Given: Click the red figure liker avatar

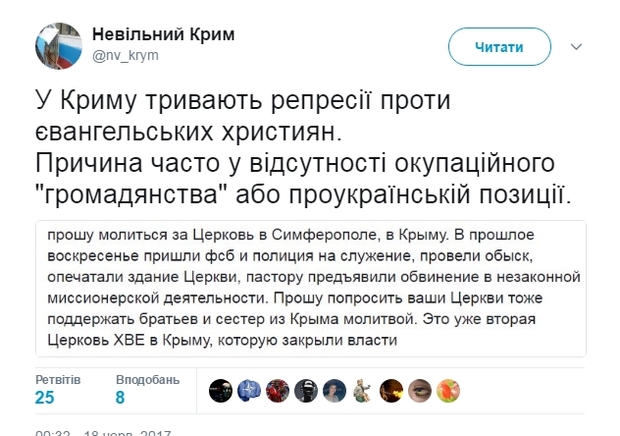Looking at the screenshot, I should 278,388.
